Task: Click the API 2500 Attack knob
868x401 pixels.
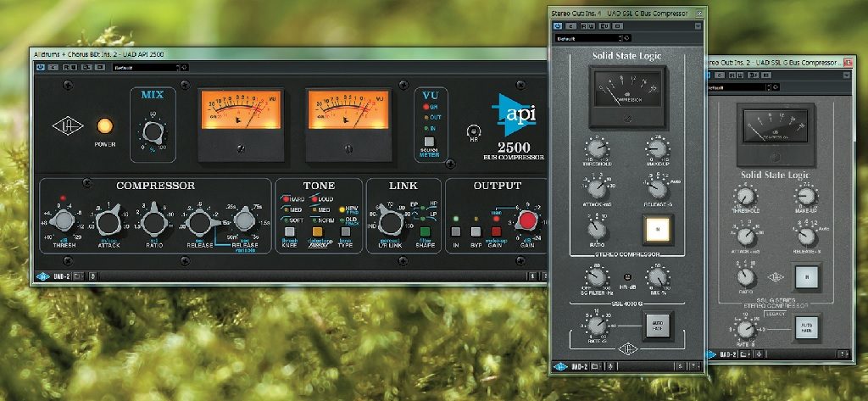Action: [109, 222]
